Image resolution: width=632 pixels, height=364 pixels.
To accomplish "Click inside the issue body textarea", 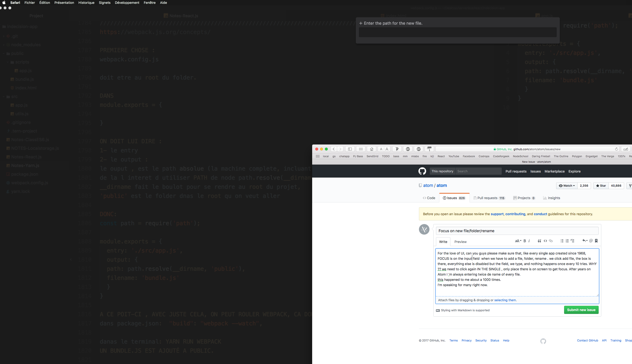I will pos(517,272).
